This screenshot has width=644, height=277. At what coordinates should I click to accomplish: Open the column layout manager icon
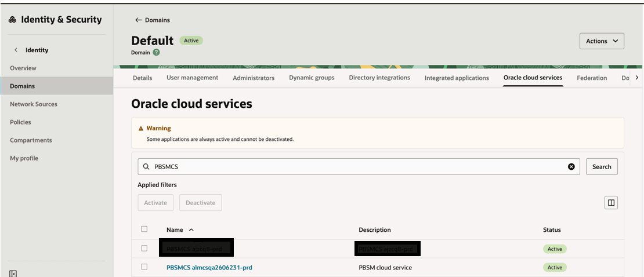(611, 203)
